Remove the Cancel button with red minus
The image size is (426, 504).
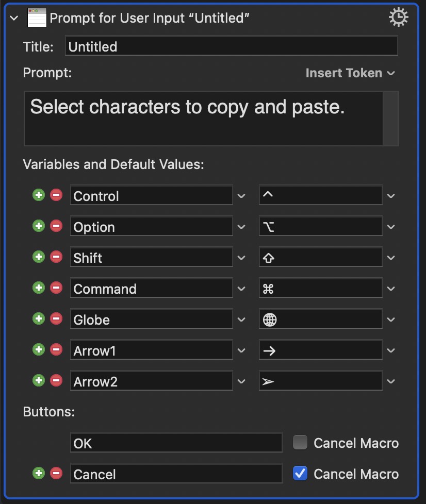pos(56,474)
